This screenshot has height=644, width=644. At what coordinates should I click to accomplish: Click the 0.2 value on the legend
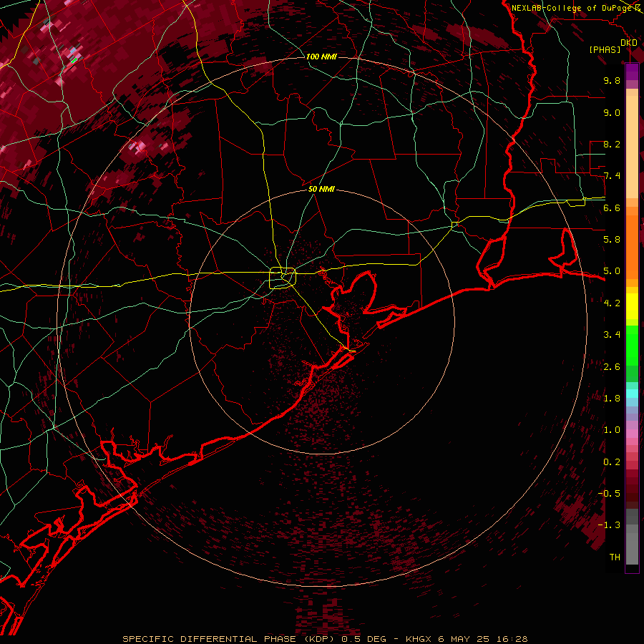612,462
